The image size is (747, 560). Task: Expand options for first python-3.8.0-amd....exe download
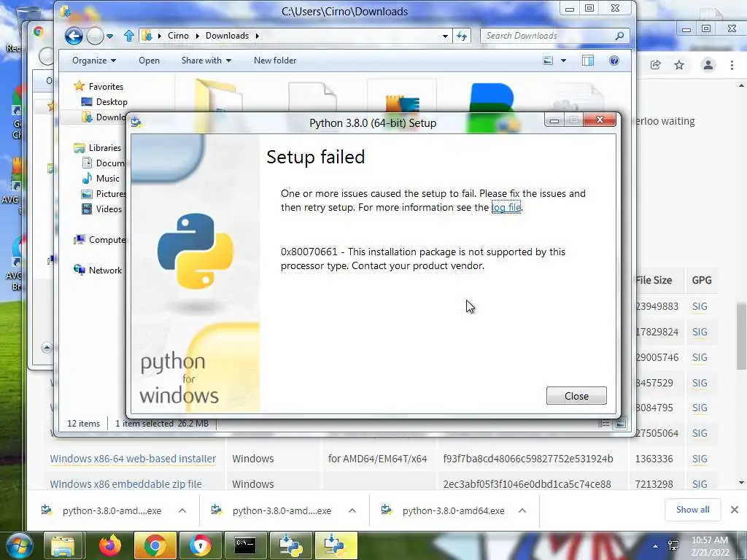tap(182, 510)
